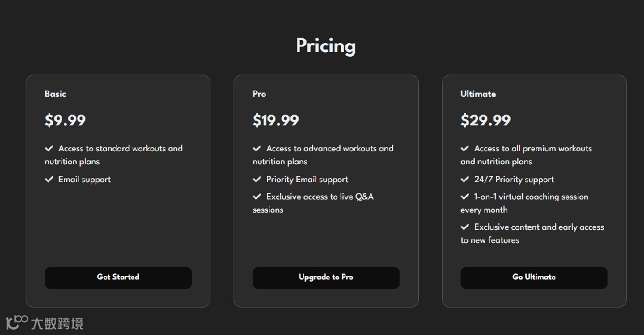
Task: Click the $9.99 price
Action: pyautogui.click(x=65, y=121)
